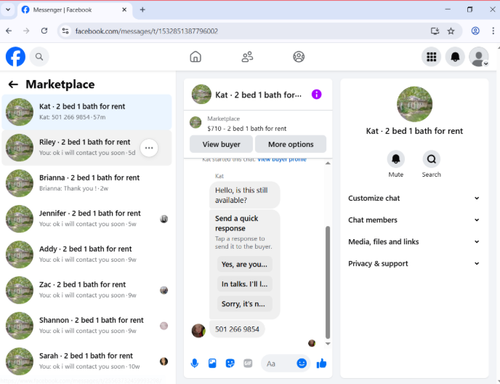Click More options button
Image resolution: width=500 pixels, height=384 pixels.
pyautogui.click(x=291, y=144)
